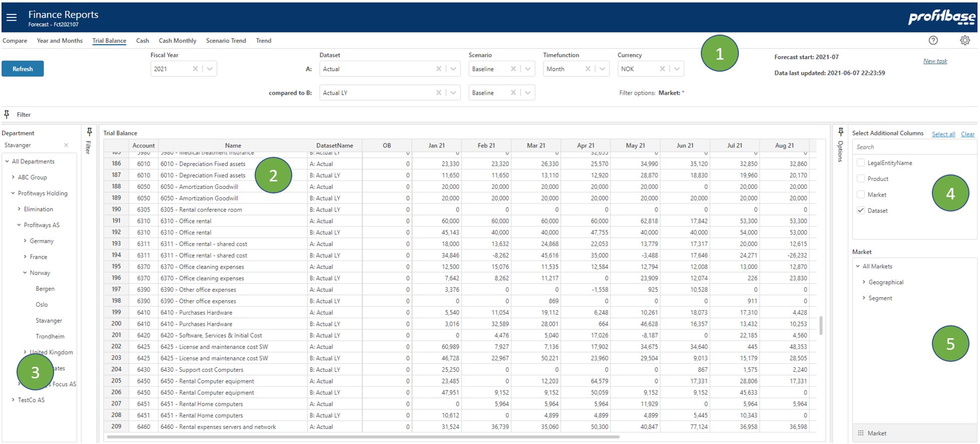Clear the Scenario B Baseline value
980x444 pixels.
click(x=513, y=93)
